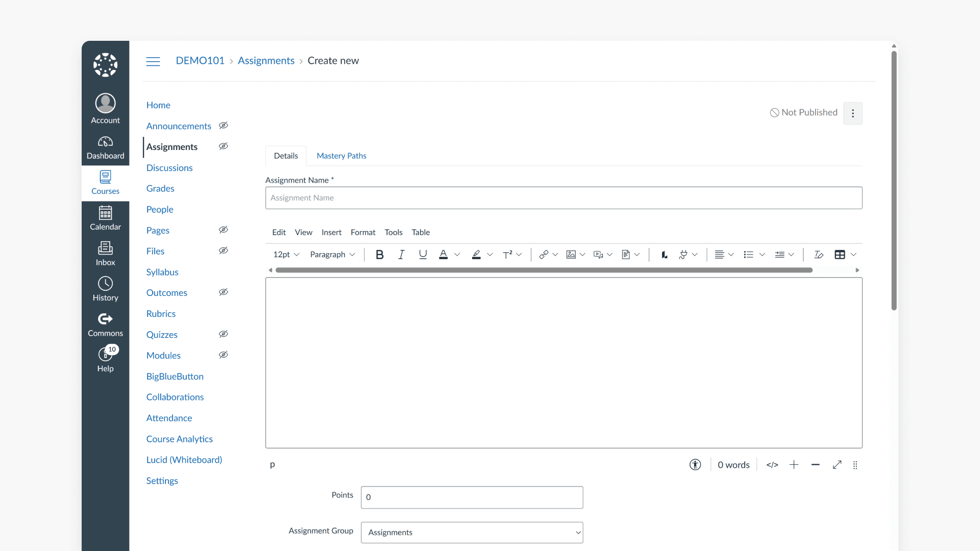Open the HTML code view
The width and height of the screenshot is (980, 551).
772,465
